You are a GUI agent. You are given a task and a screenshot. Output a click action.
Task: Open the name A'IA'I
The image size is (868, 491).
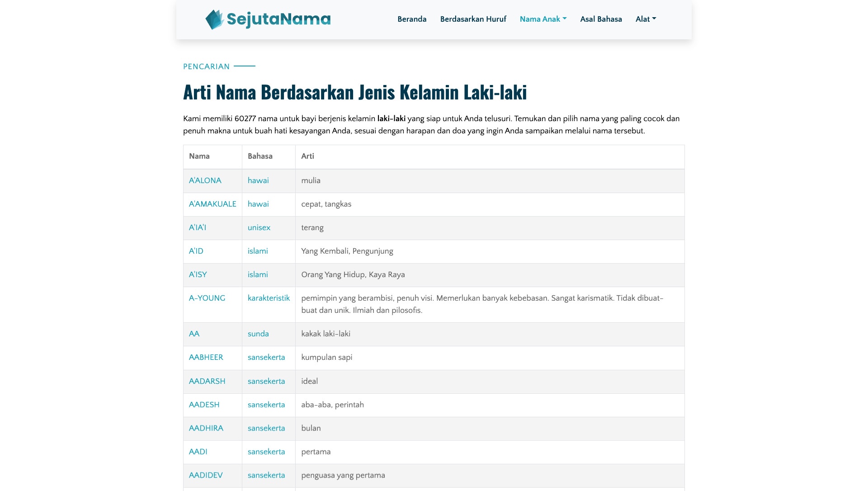tap(198, 227)
